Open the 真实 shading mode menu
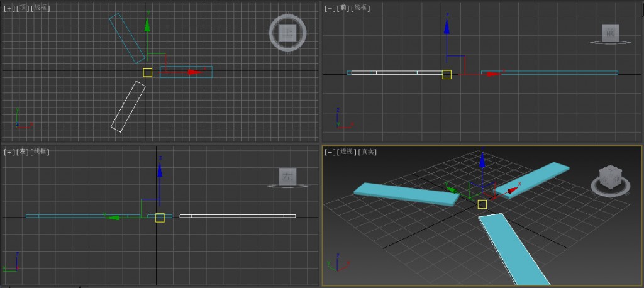644x288 pixels. [x=367, y=152]
